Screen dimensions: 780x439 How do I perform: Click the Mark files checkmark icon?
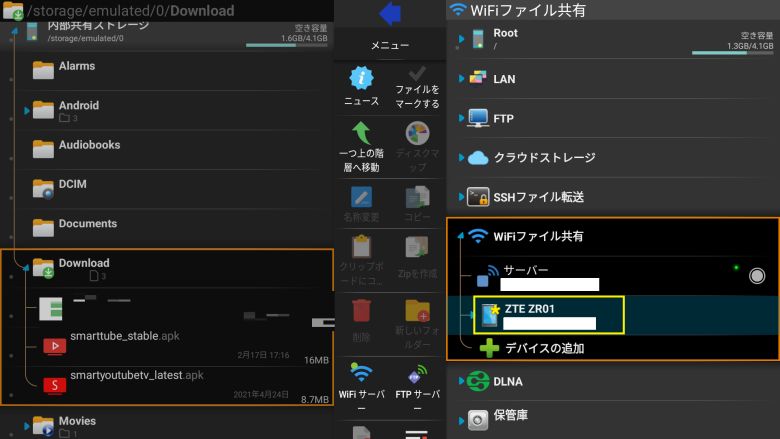click(417, 74)
